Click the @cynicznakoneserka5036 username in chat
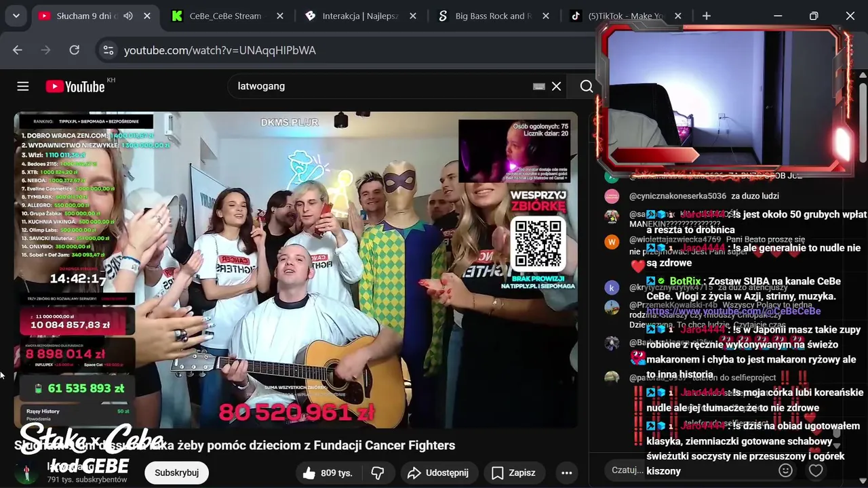 coord(677,197)
